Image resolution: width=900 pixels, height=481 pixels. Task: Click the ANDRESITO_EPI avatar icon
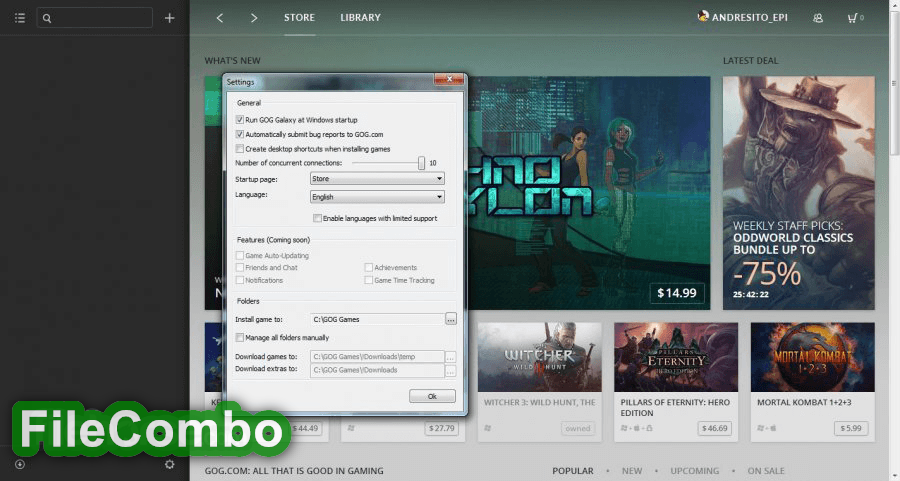coord(703,17)
